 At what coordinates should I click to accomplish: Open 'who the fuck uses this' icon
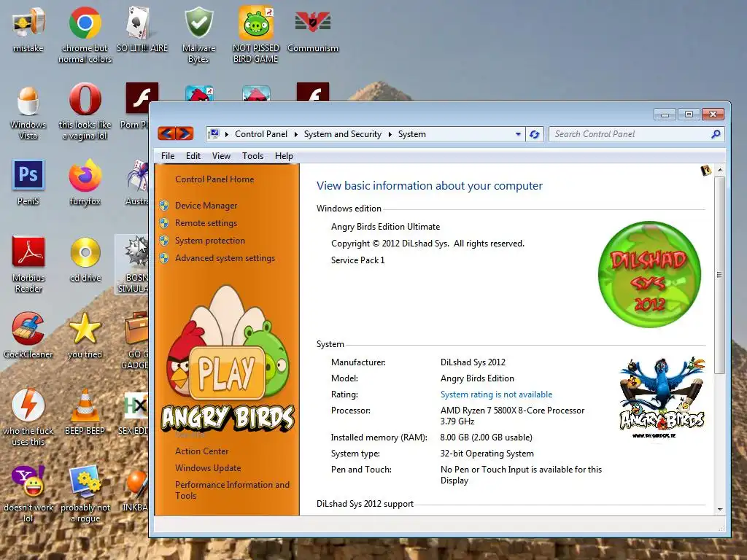[x=28, y=418]
